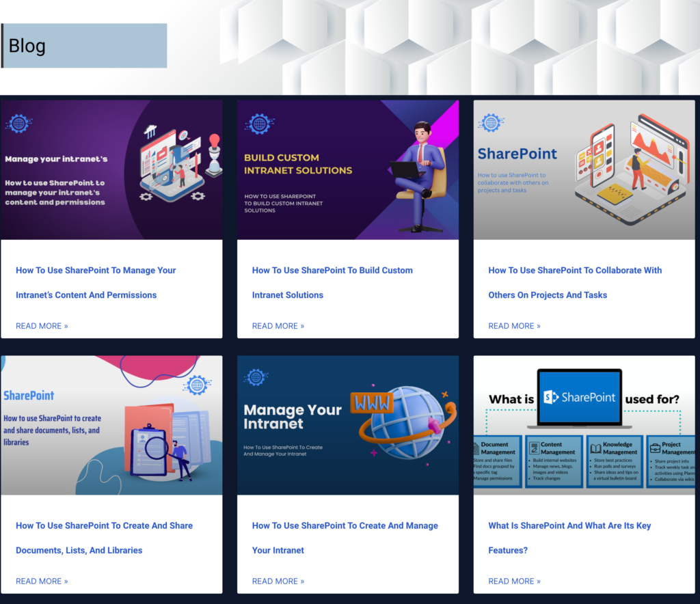Viewport: 700px width, 604px height.
Task: Open article 'How To Use SharePoint To Create And Share Documents'
Action: pyautogui.click(x=104, y=538)
